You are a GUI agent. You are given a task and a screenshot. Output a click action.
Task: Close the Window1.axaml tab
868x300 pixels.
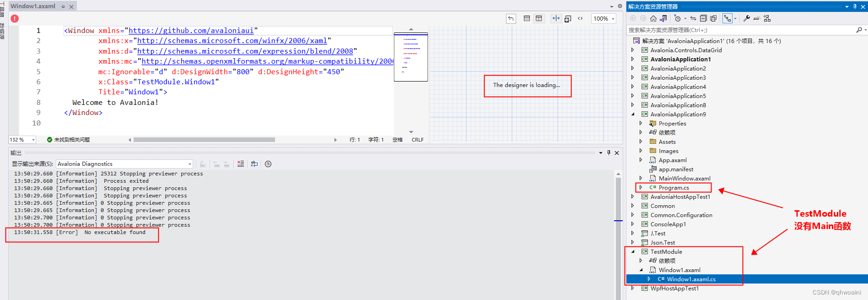(x=71, y=7)
